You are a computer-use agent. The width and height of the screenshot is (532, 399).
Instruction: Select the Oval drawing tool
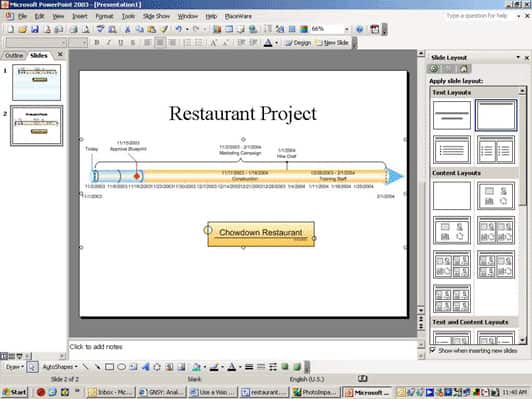[121, 367]
